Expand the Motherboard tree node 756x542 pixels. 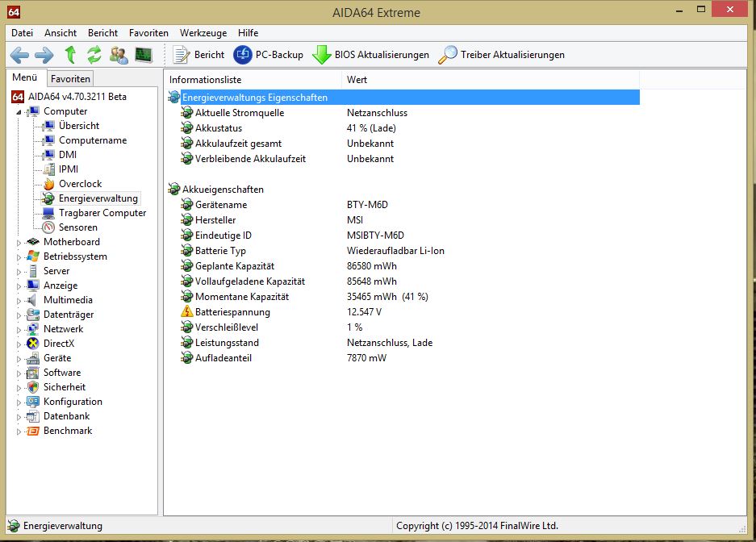point(19,242)
